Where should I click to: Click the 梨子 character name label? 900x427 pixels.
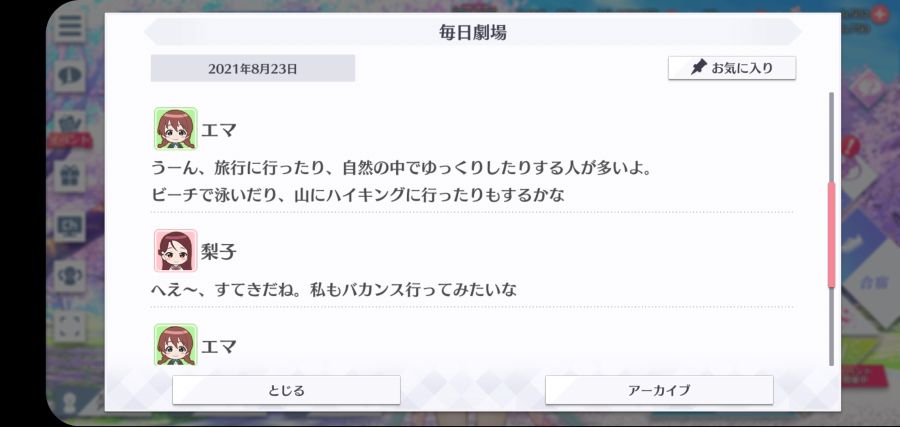click(219, 251)
